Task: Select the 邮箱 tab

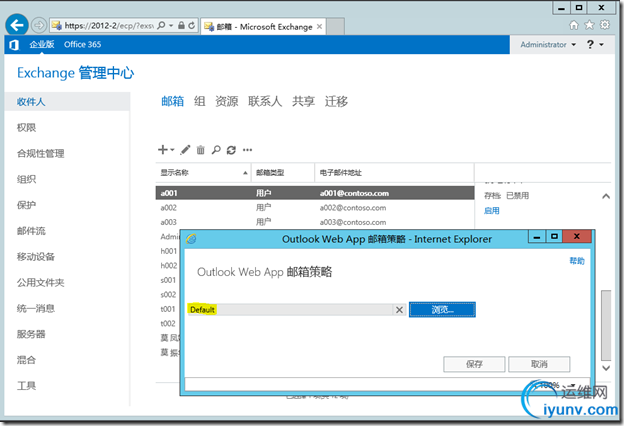Action: [173, 101]
